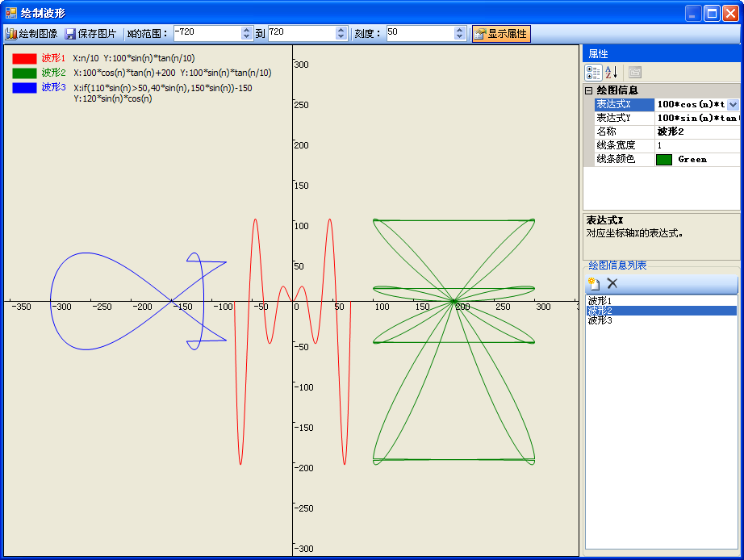Open the 表达式X value dropdown arrow
This screenshot has height=560, width=744.
coord(733,105)
